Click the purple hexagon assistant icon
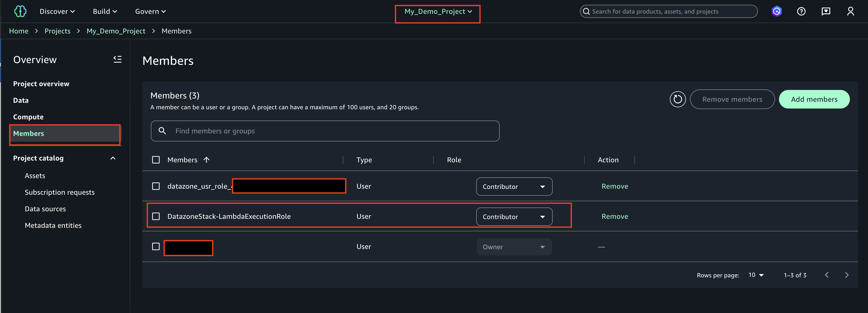 pyautogui.click(x=776, y=12)
